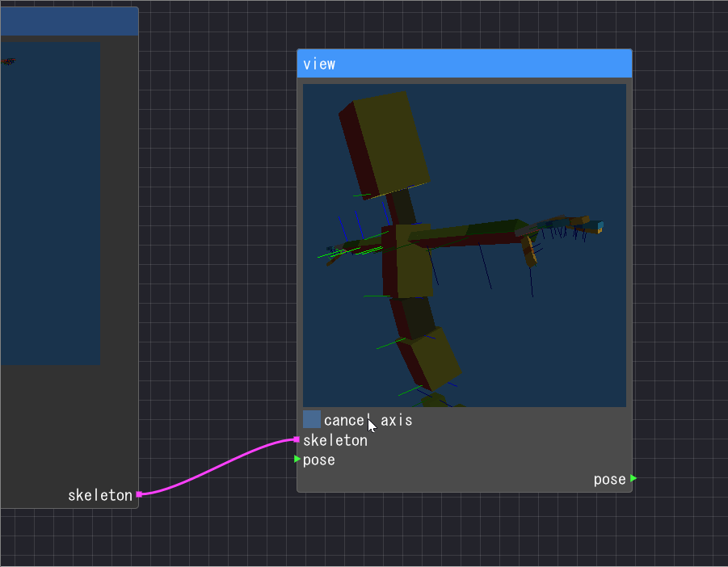Click the 'skeleton' input label on view node

[x=335, y=440]
